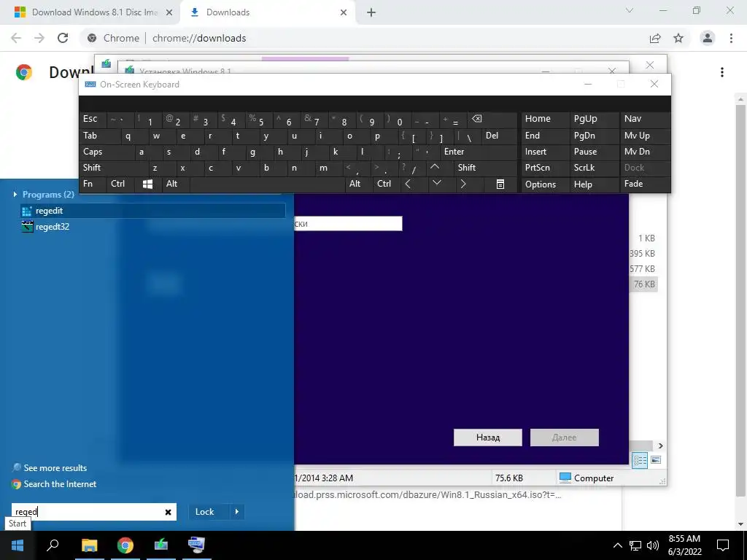Viewport: 747px width, 560px height.
Task: Toggle left Ctrl on the On-Screen Keyboard
Action: (x=120, y=184)
